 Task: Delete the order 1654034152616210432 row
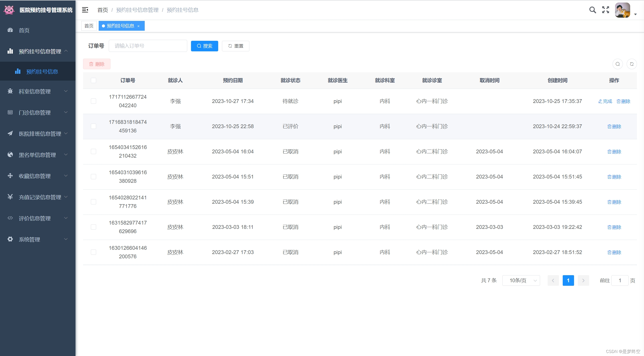(x=614, y=152)
